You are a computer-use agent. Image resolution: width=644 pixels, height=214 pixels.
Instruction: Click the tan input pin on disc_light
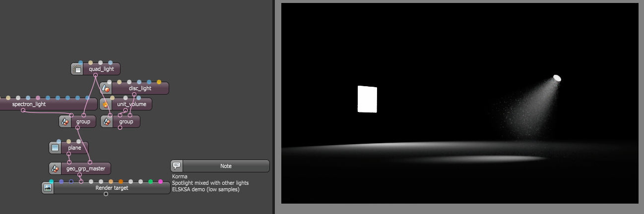click(x=119, y=82)
